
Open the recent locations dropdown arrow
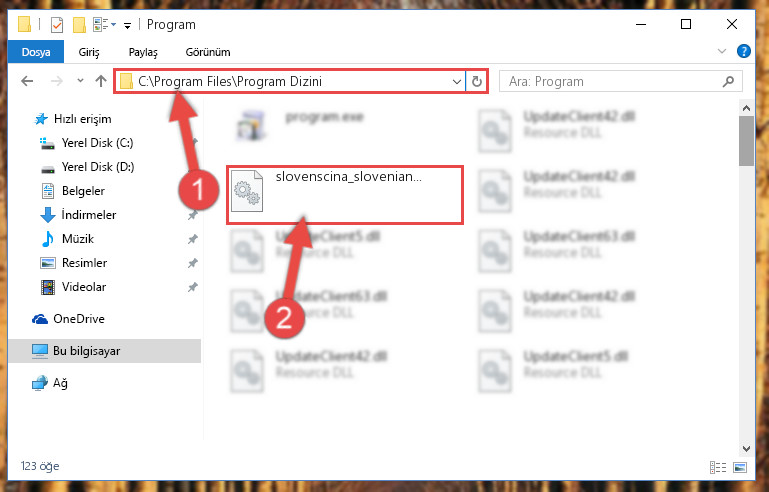pyautogui.click(x=80, y=81)
